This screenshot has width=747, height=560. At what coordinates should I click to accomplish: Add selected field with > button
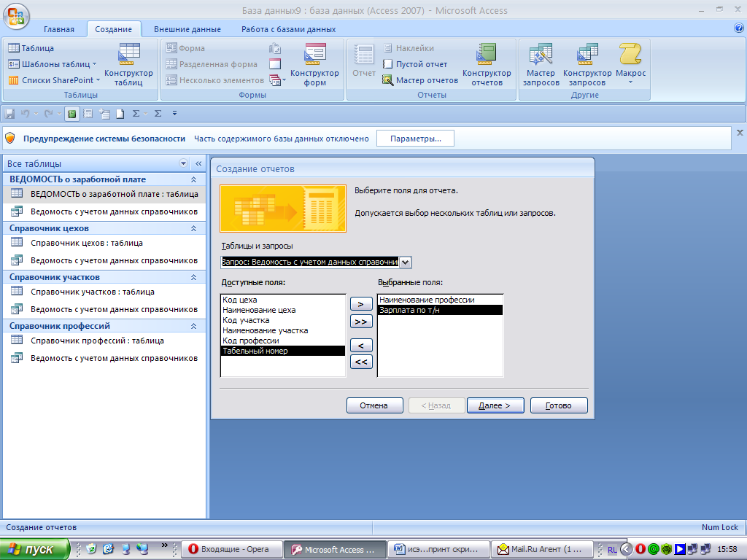(x=361, y=304)
